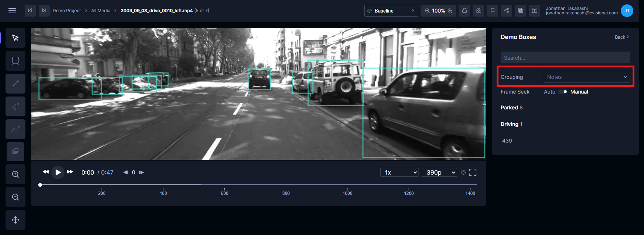Click the text overlay T icon
Screen dimensions: 644x235
coord(535,11)
